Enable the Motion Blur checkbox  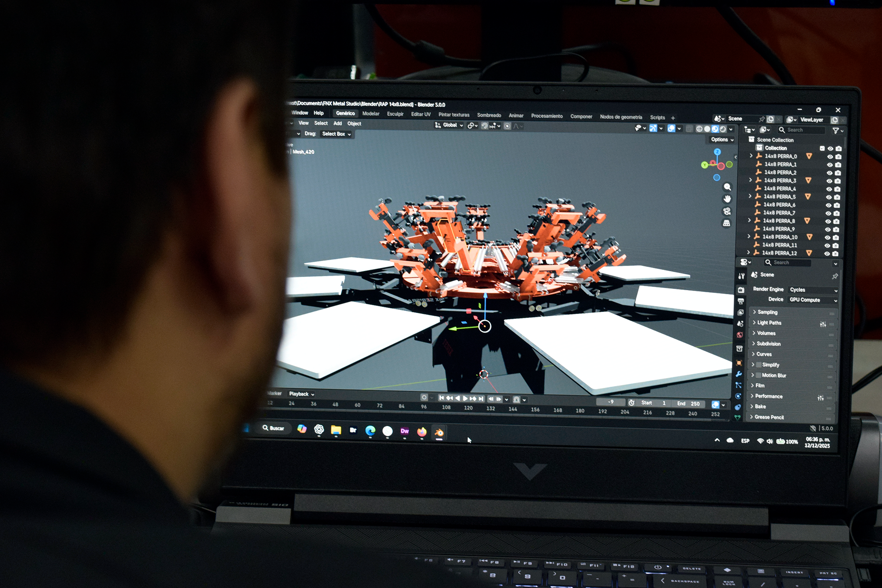pyautogui.click(x=759, y=375)
